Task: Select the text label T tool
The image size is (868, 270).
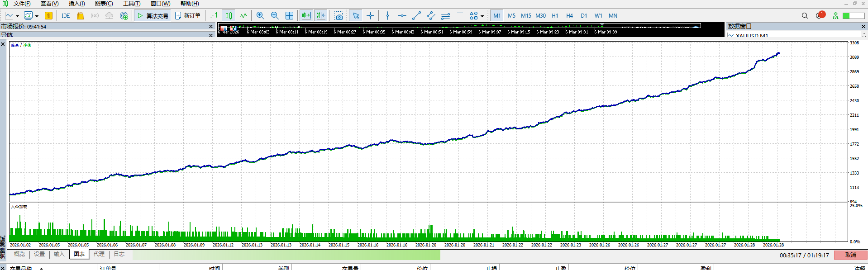Action: (460, 16)
